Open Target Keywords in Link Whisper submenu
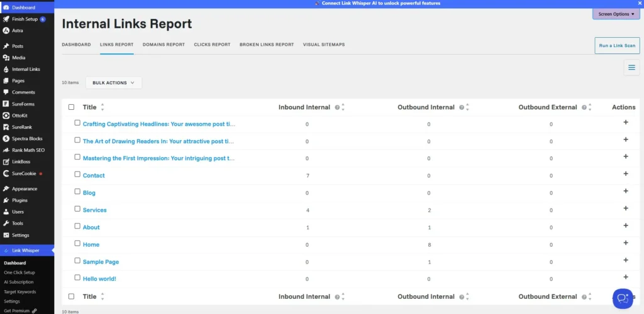 [20, 292]
